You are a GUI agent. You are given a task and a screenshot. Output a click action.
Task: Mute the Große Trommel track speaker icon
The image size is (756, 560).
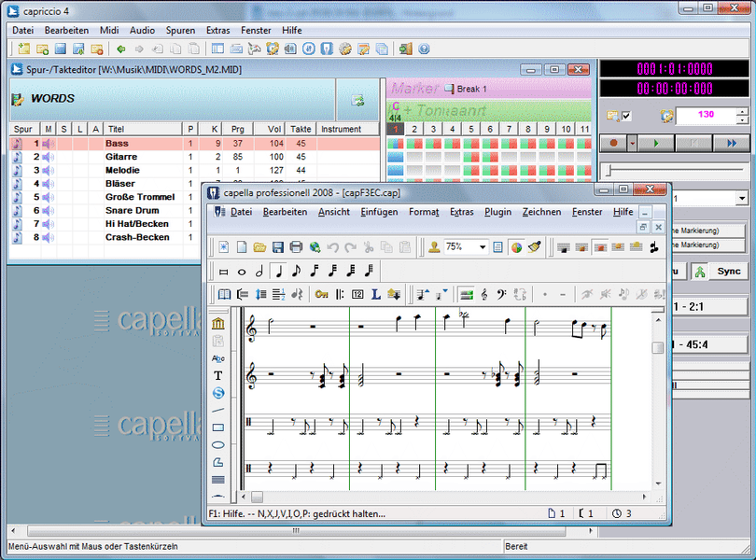pyautogui.click(x=49, y=197)
